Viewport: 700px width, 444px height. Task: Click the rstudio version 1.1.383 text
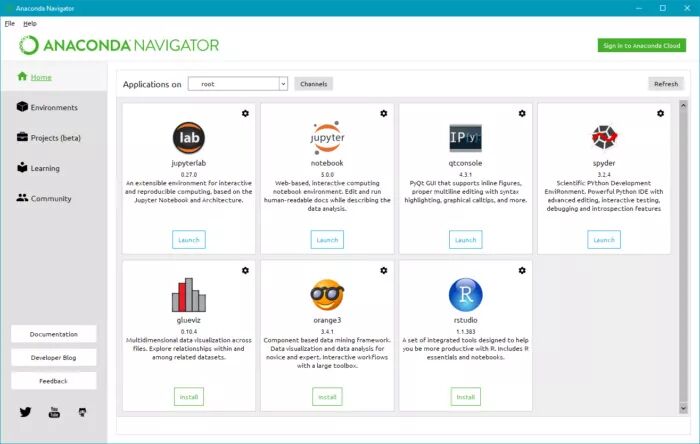coord(466,332)
